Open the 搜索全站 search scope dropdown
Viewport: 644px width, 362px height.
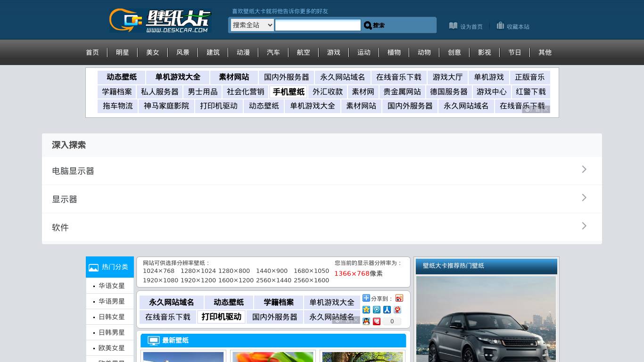(x=252, y=25)
